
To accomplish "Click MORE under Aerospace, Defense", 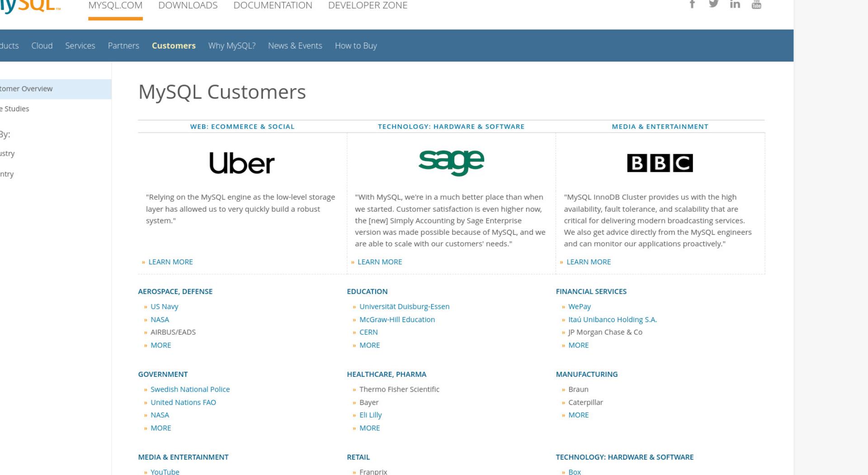I will 160,346.
